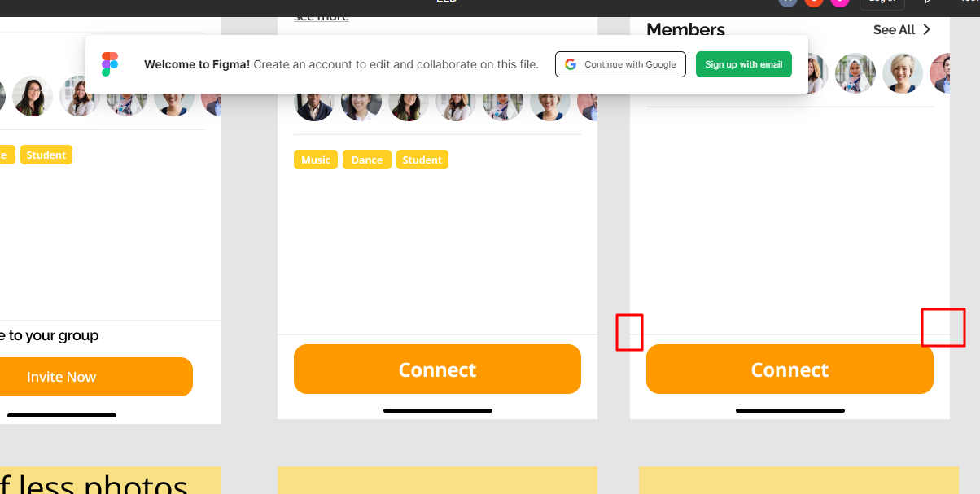The width and height of the screenshot is (980, 494).
Task: Select the Music tag
Action: 316,160
